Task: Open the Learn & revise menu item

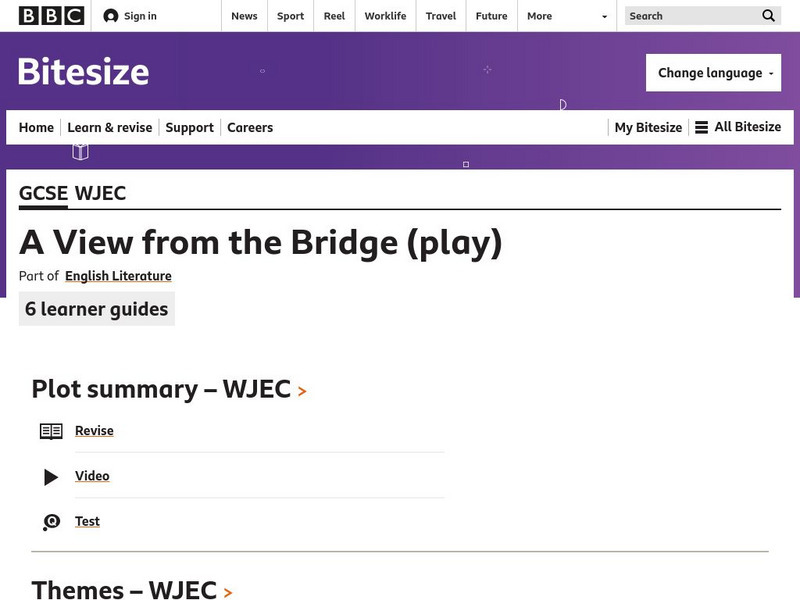Action: 110,127
